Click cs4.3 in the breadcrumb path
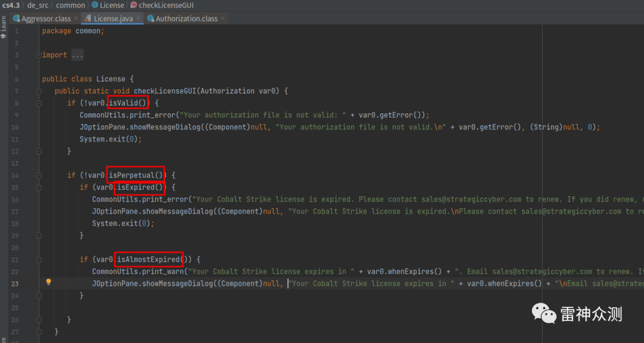 click(x=11, y=5)
